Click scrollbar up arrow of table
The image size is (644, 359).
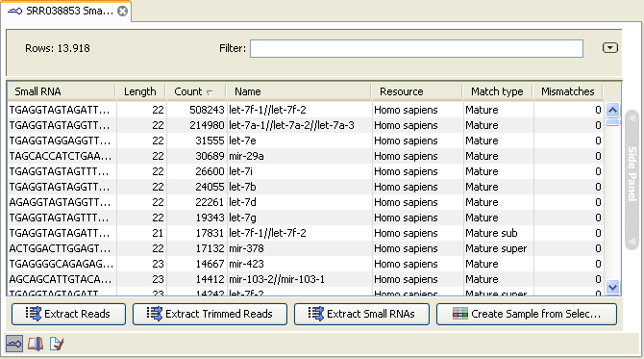point(612,110)
